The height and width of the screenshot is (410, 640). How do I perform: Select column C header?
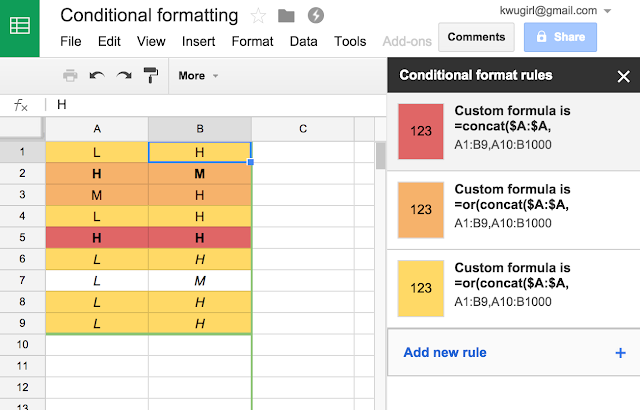pos(302,128)
